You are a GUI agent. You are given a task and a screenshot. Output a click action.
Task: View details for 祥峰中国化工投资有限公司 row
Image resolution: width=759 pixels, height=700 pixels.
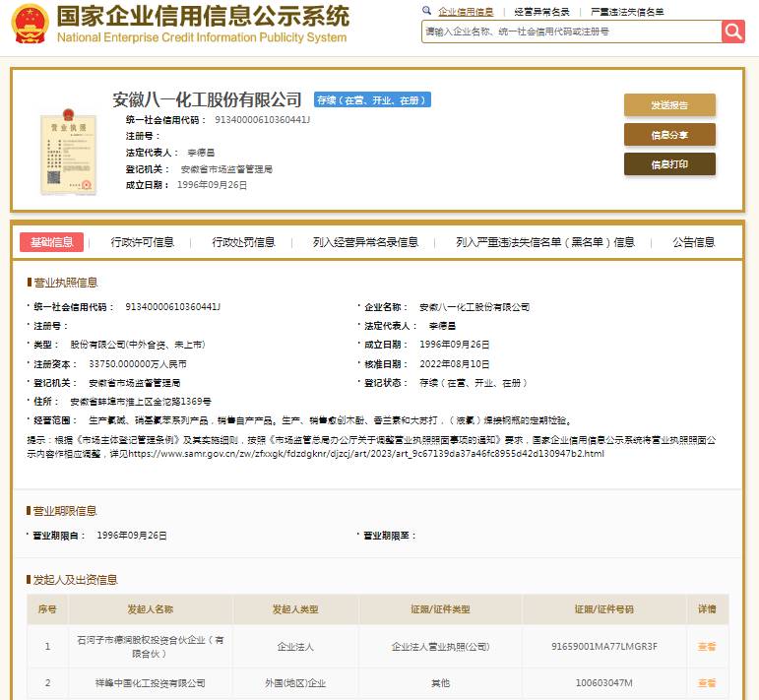point(707,683)
